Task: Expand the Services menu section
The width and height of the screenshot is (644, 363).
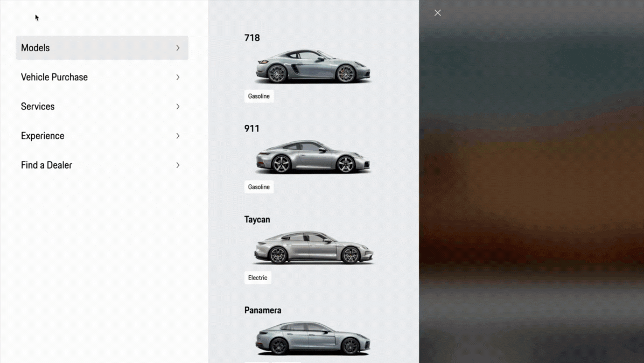Action: pyautogui.click(x=38, y=107)
